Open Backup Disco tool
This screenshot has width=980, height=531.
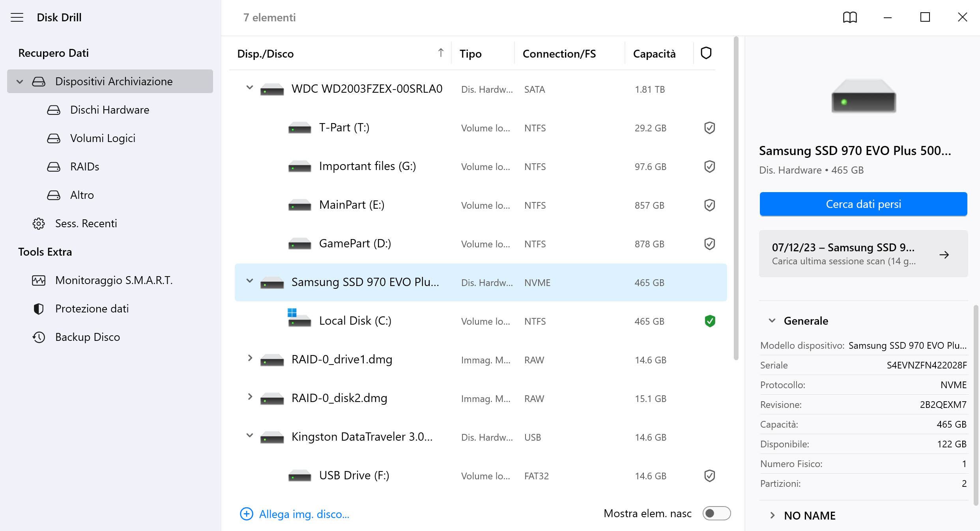[110, 337]
